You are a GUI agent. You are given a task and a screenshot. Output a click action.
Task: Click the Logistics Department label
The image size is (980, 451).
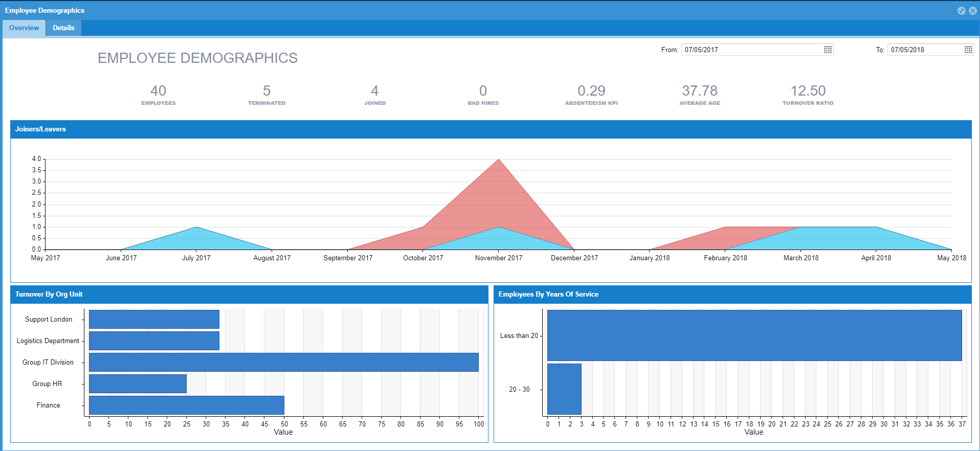[x=48, y=341]
